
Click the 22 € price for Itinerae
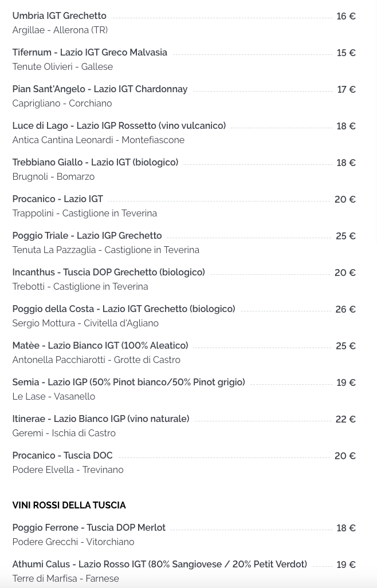(345, 419)
